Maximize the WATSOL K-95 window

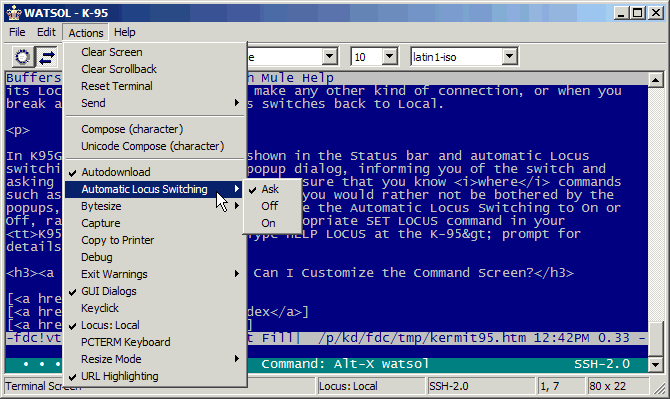(637, 13)
